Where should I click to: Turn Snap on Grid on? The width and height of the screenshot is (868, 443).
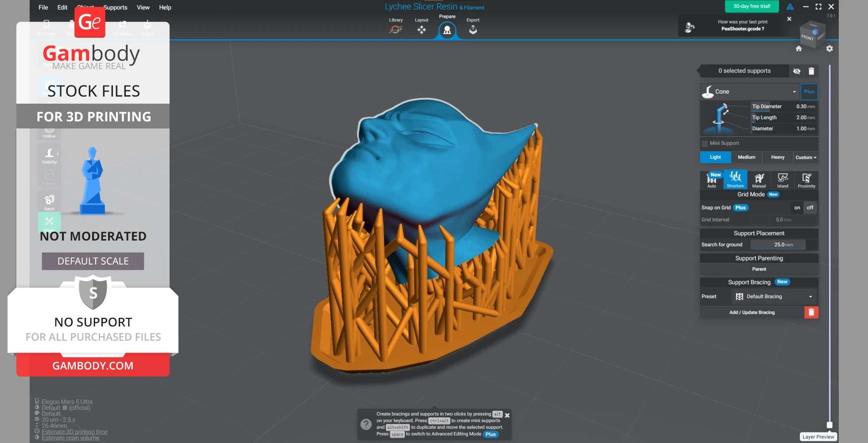pyautogui.click(x=797, y=208)
